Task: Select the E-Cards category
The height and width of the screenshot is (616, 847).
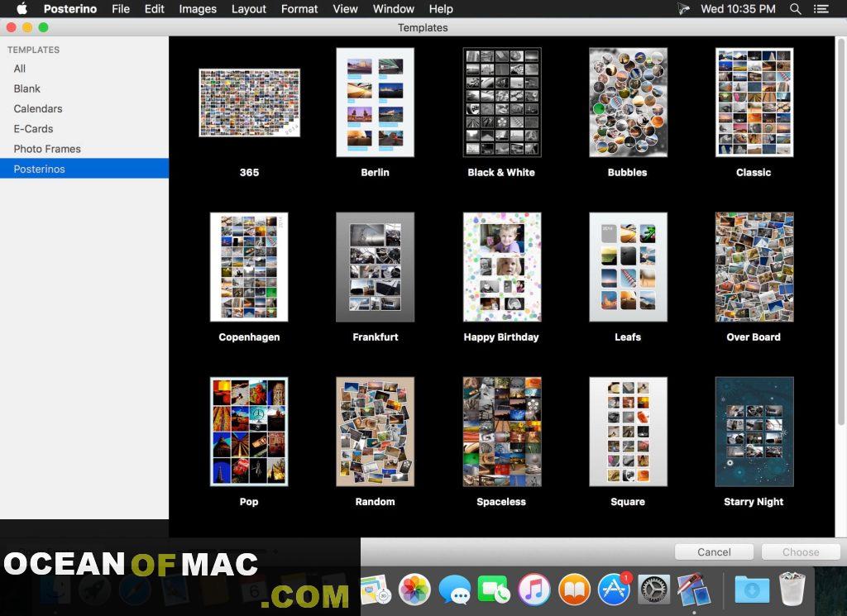Action: tap(84, 128)
